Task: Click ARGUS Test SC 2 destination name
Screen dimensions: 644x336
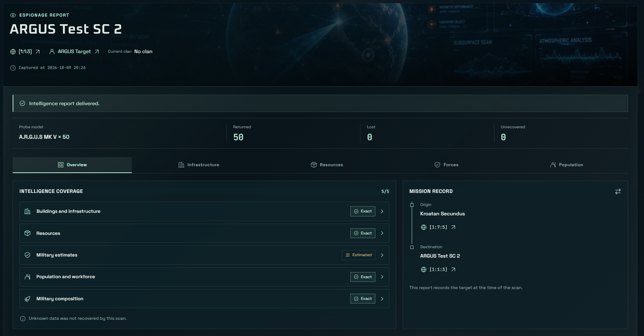Action: (x=440, y=256)
